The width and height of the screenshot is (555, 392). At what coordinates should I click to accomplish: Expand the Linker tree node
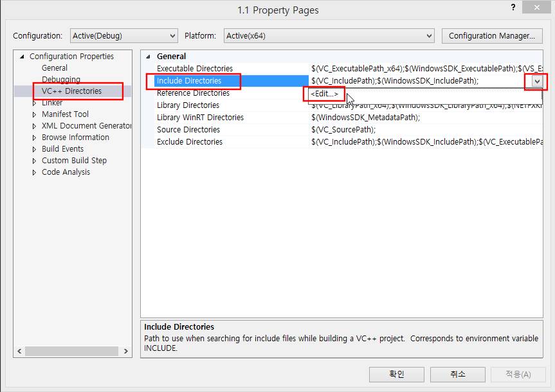pos(35,103)
